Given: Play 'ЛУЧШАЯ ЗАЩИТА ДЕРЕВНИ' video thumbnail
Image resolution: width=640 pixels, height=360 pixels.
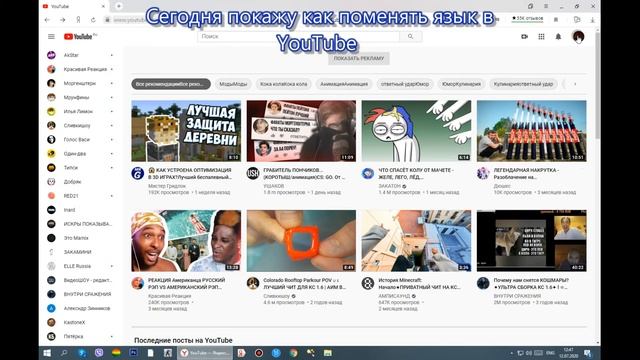Looking at the screenshot, I should click(186, 131).
